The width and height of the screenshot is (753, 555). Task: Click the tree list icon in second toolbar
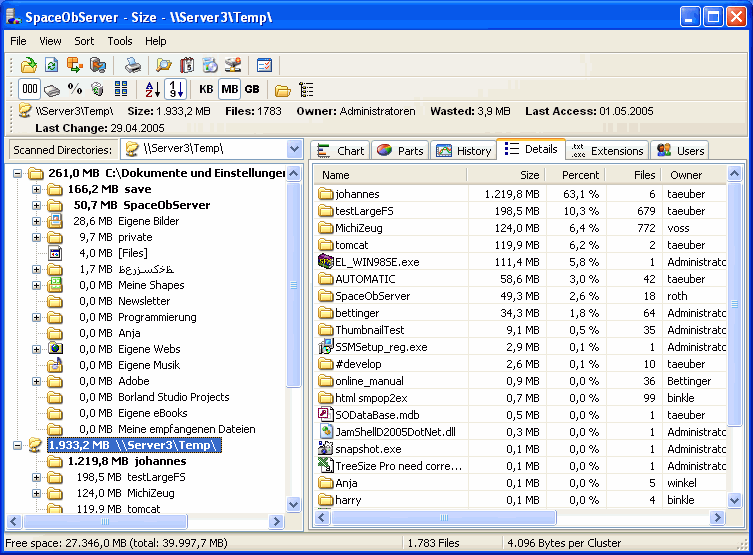point(306,90)
